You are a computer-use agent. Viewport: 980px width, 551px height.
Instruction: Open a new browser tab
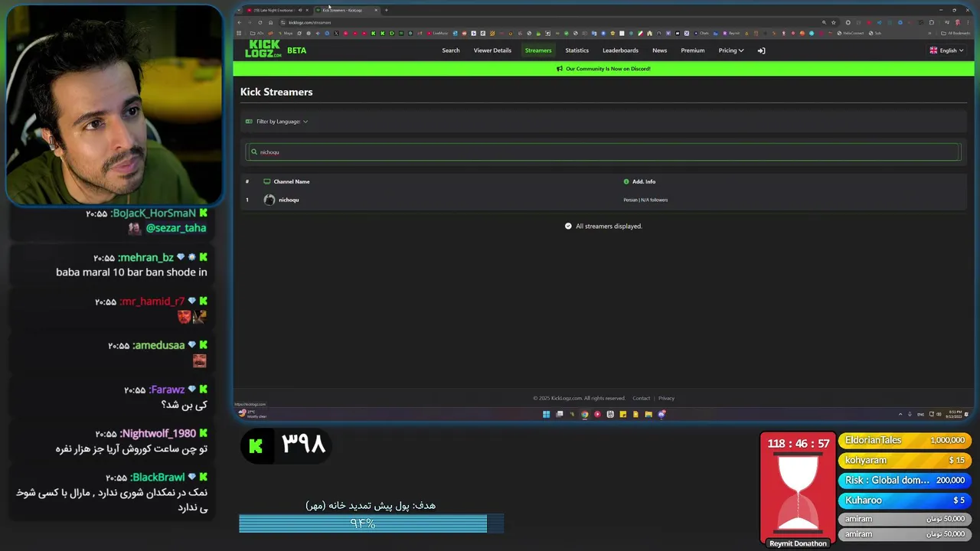coord(387,10)
